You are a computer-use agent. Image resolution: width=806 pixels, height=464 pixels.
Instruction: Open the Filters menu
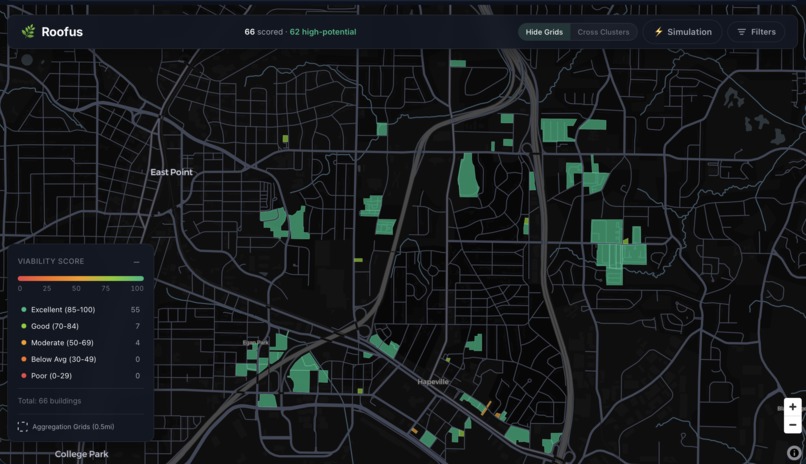[x=756, y=32]
